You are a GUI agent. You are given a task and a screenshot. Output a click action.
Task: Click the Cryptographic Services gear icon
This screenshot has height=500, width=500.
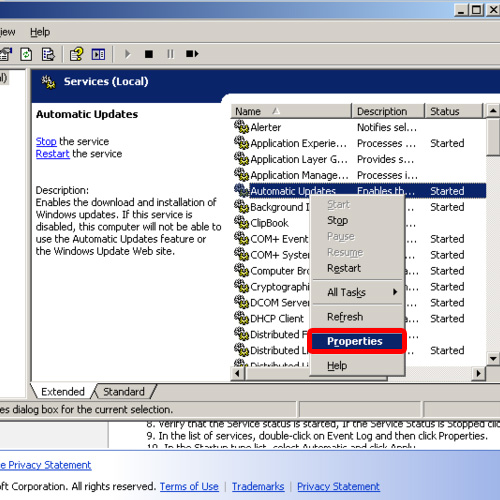tap(241, 286)
